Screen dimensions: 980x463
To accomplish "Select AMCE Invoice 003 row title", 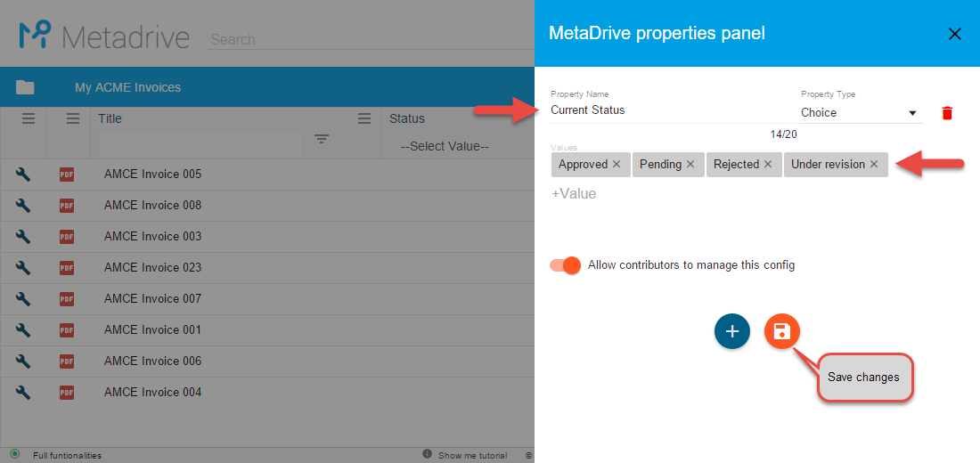I will pyautogui.click(x=152, y=237).
